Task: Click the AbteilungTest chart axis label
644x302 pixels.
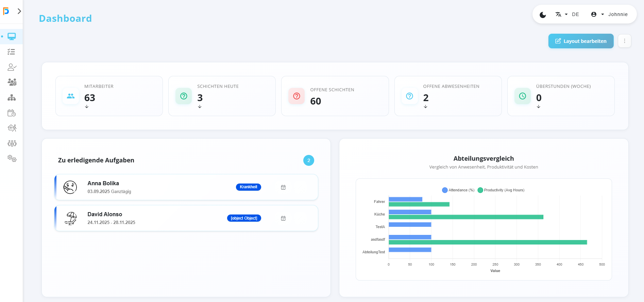Action: (x=374, y=252)
